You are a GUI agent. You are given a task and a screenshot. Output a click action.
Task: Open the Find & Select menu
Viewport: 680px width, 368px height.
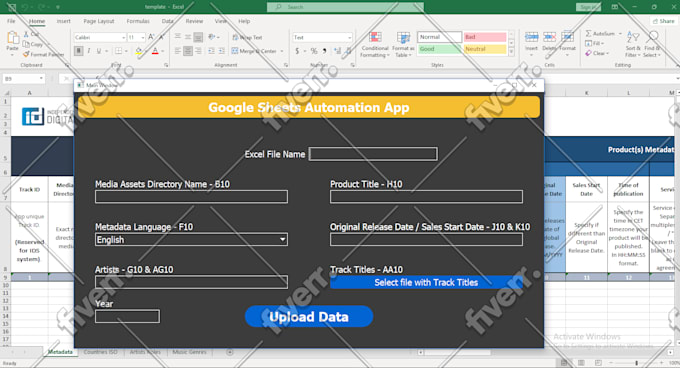(651, 44)
